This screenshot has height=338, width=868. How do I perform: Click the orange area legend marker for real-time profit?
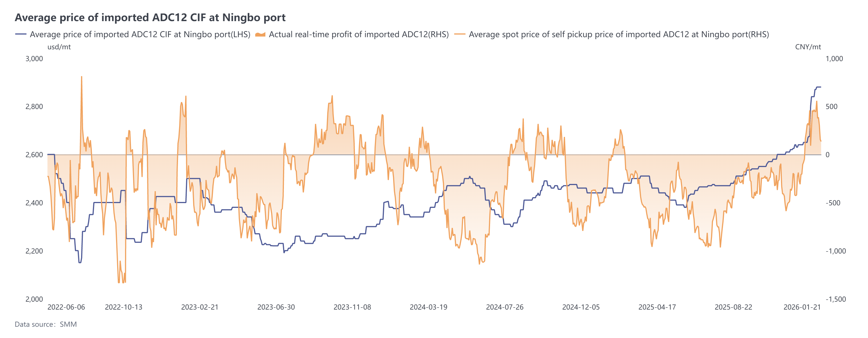[x=260, y=34]
